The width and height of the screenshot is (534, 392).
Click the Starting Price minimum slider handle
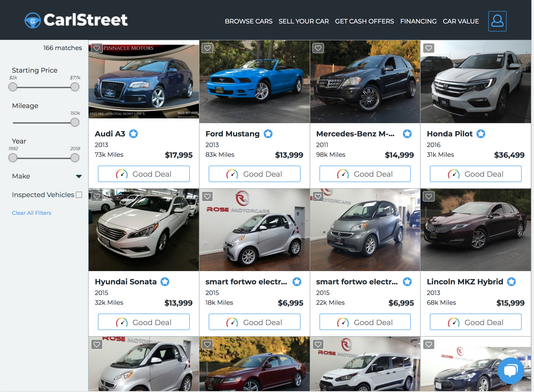(x=13, y=87)
